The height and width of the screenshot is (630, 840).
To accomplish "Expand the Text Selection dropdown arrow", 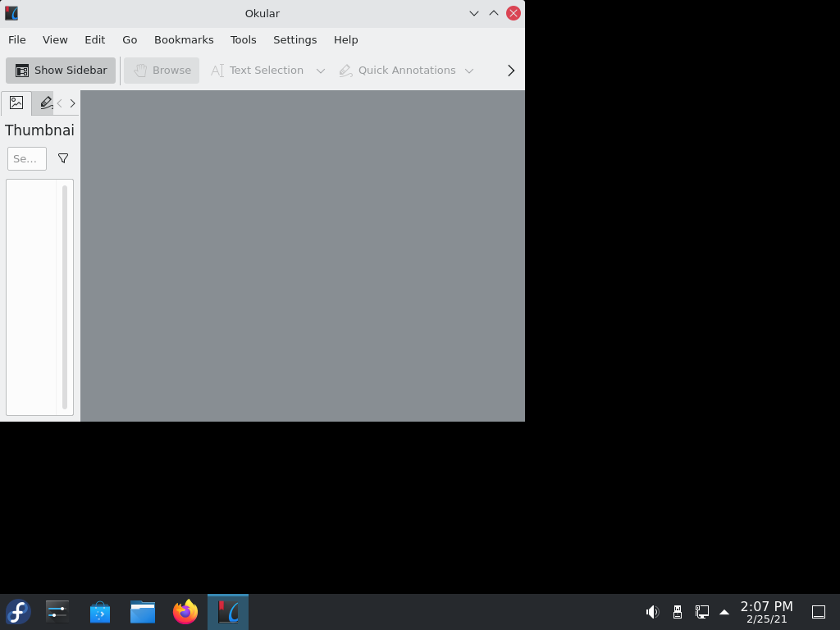I will point(321,71).
